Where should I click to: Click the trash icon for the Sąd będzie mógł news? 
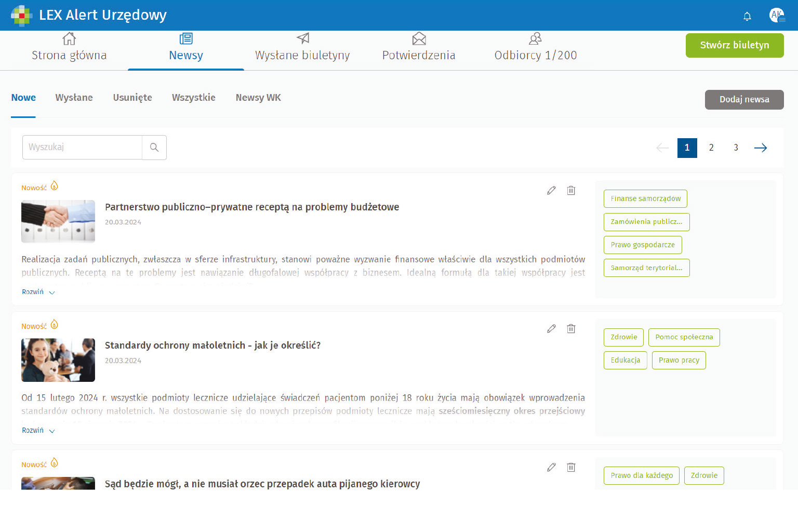(x=571, y=468)
